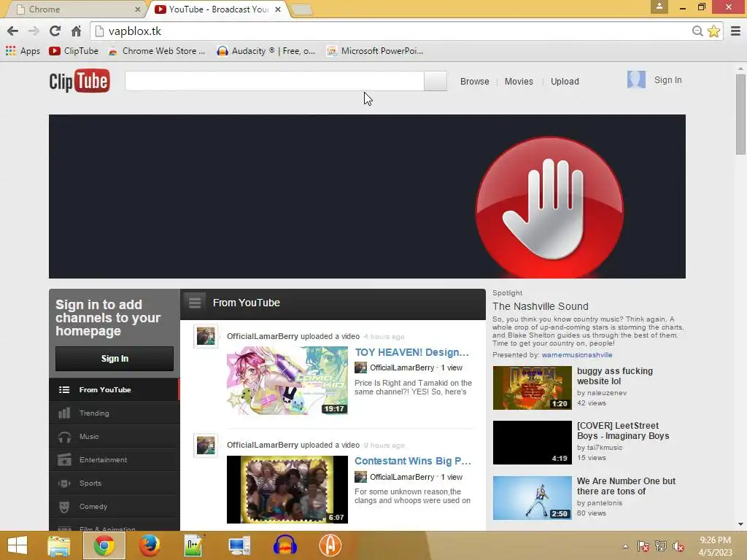Show hidden tray icons arrow

(x=625, y=546)
